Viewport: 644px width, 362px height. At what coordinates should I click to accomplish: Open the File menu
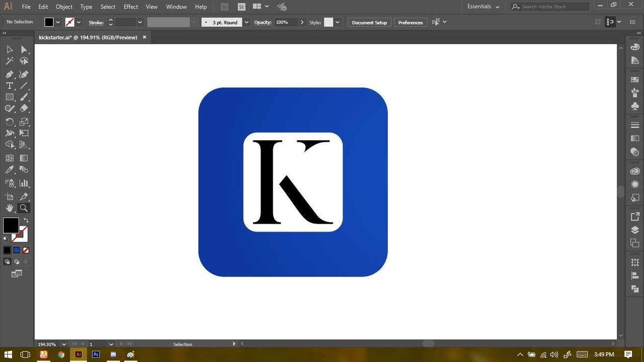(26, 7)
